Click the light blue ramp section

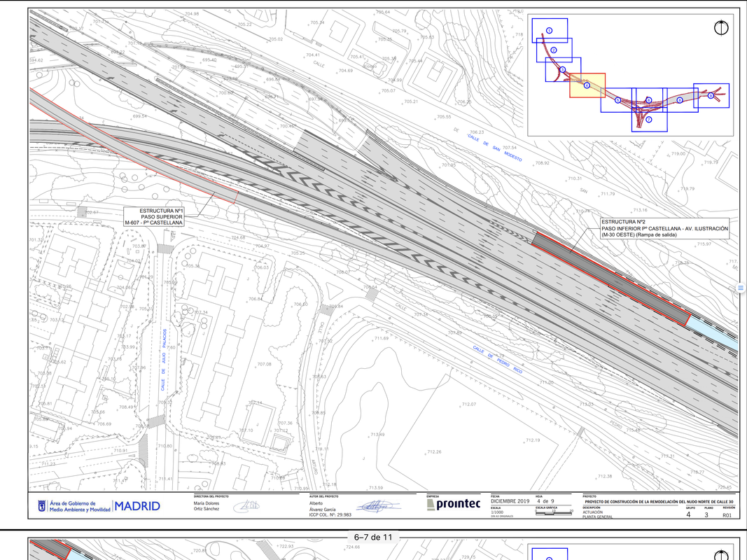pos(712,333)
